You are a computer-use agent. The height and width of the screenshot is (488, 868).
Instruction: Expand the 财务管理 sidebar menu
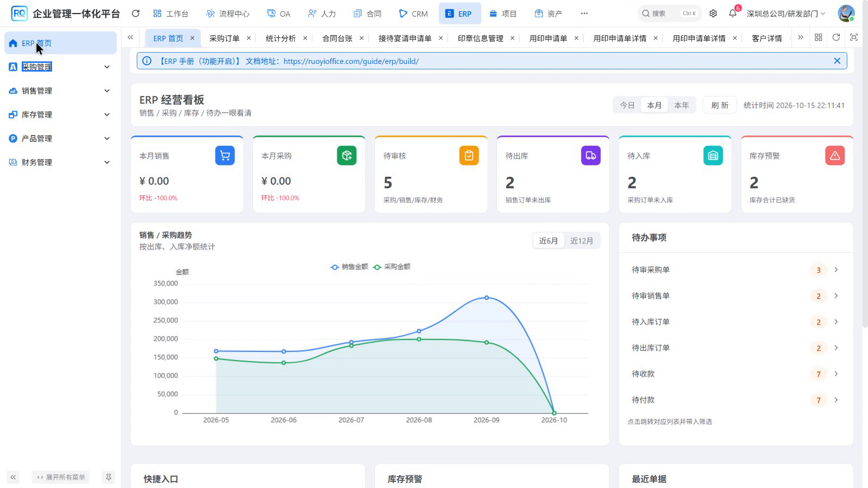coord(60,162)
